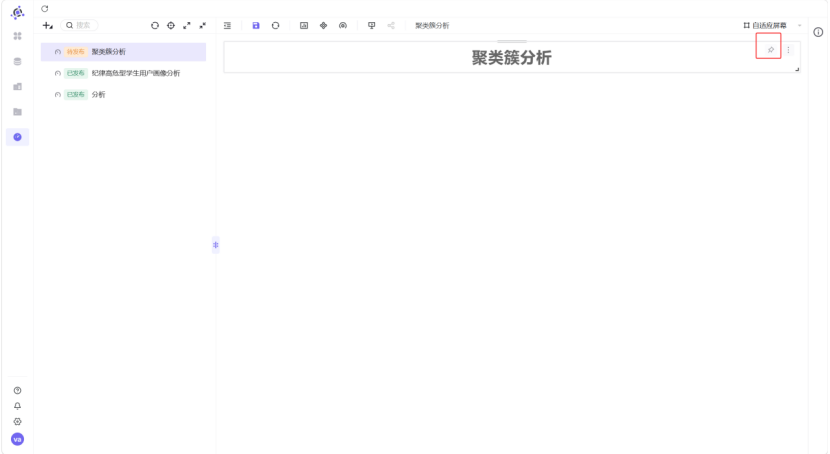
Task: Click the resize handle at title widget corner
Action: [x=797, y=69]
